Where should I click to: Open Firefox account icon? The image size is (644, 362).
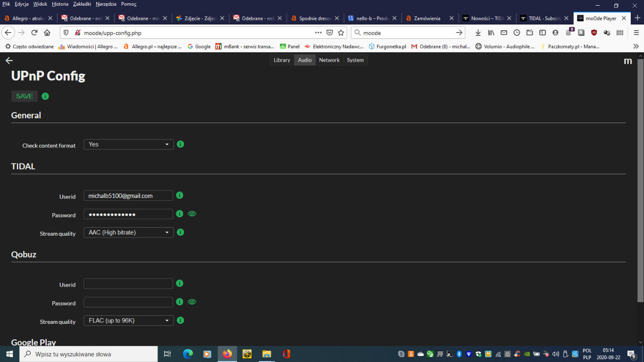(x=555, y=33)
